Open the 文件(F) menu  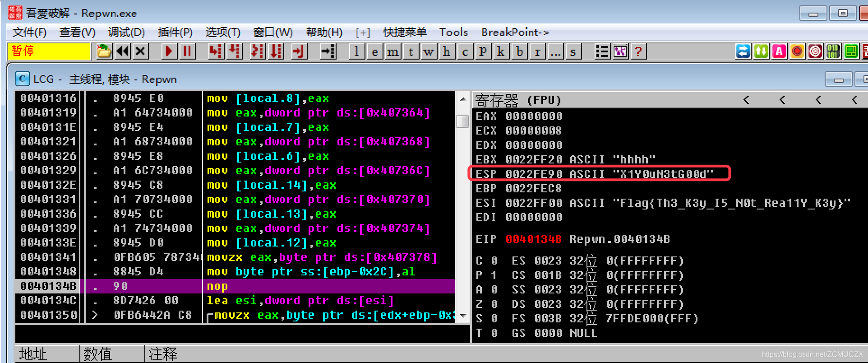[x=29, y=33]
